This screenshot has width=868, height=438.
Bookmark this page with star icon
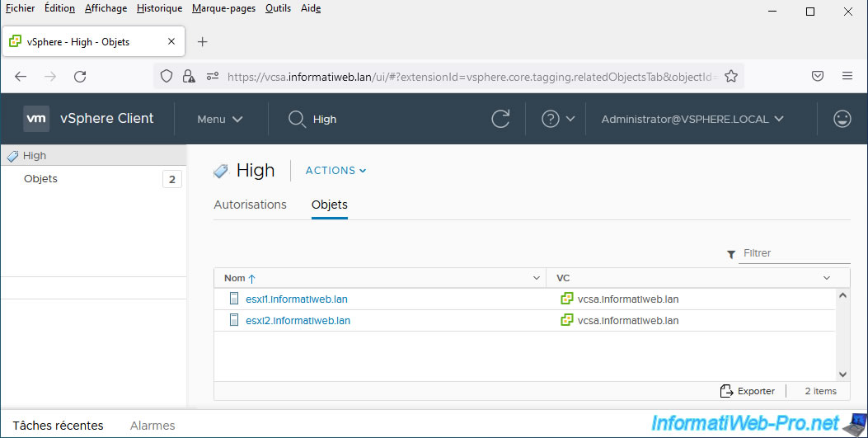[x=731, y=77]
